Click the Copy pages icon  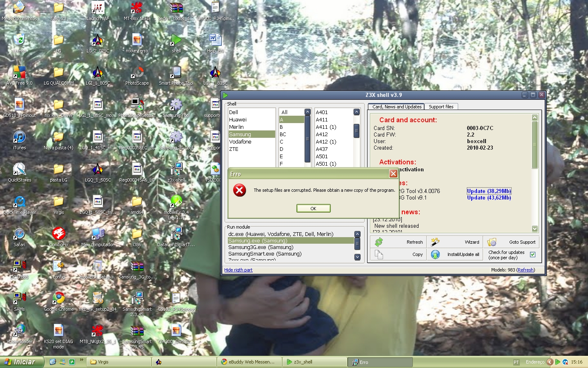(x=379, y=254)
